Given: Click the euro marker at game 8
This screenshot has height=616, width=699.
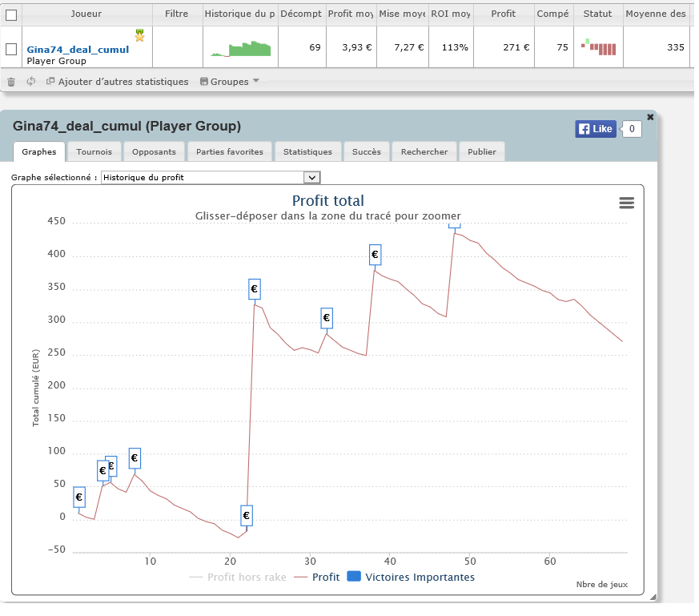Looking at the screenshot, I should pos(135,458).
